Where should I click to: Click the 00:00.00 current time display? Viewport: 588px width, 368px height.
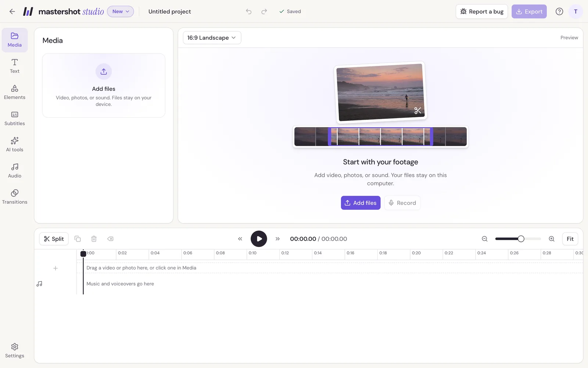click(x=303, y=239)
